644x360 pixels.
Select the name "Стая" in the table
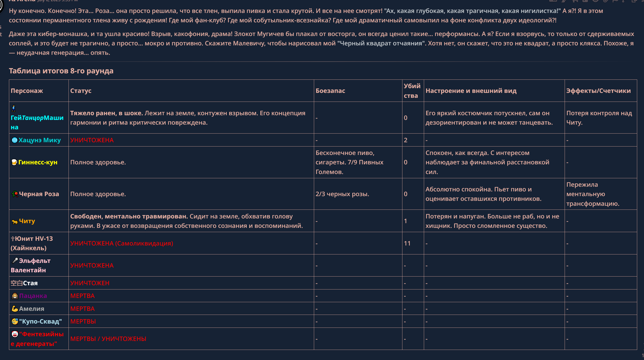pos(30,283)
